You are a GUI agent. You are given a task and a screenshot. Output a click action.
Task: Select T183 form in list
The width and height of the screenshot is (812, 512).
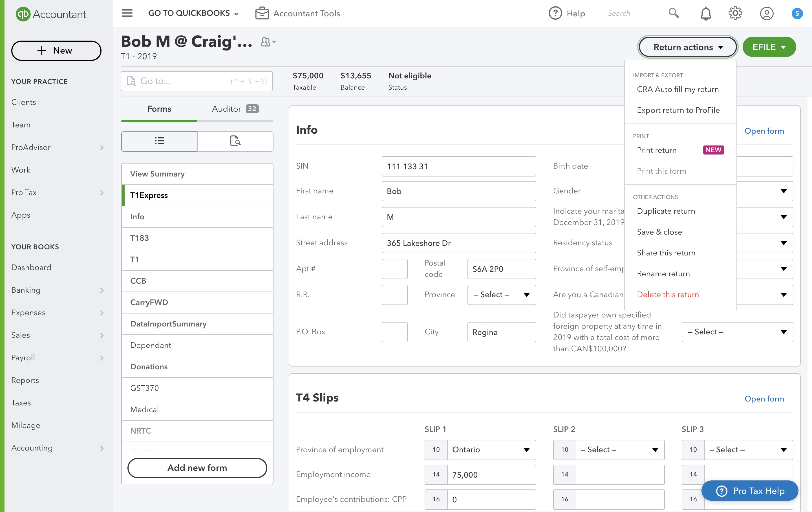[197, 238]
